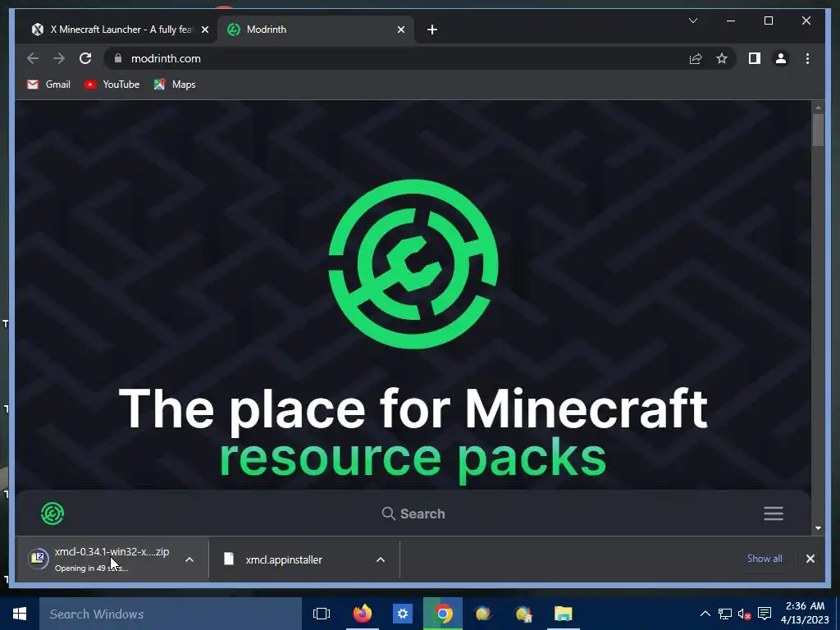Select the Modrinth tab
The height and width of the screenshot is (630, 840).
[316, 30]
